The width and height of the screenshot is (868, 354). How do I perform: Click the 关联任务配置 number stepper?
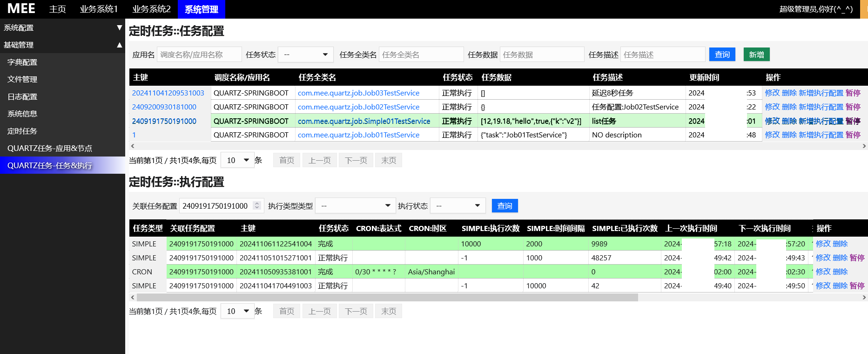(256, 205)
